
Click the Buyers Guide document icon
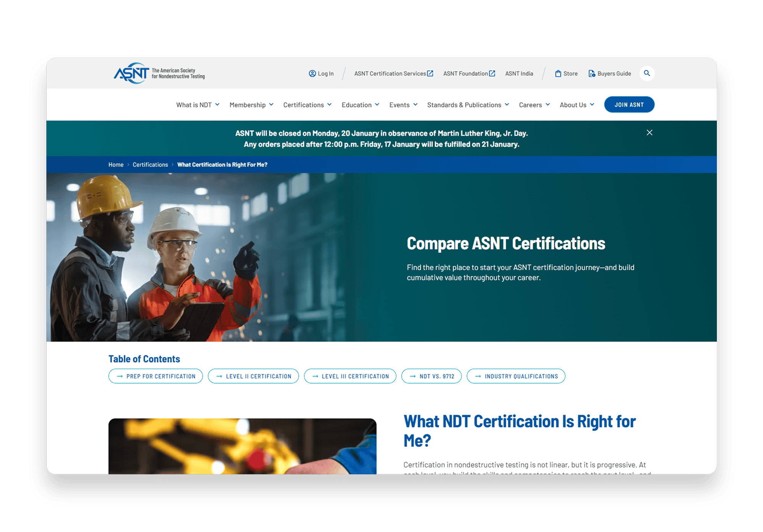tap(592, 74)
